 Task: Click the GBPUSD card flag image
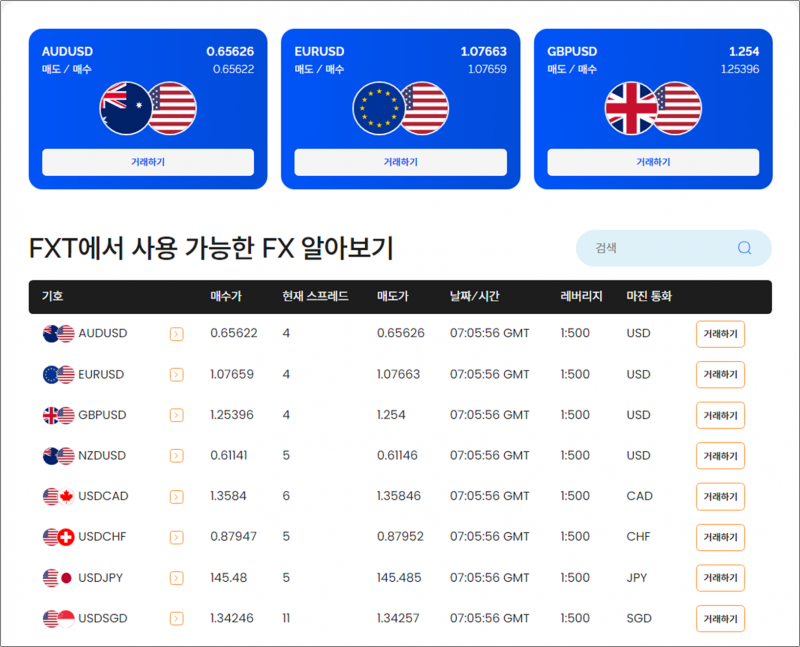[653, 108]
